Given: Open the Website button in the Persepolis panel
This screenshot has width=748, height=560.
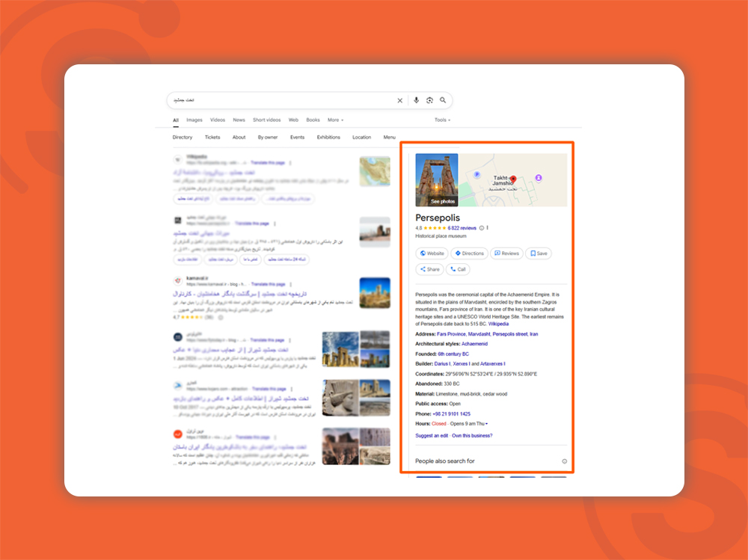Looking at the screenshot, I should pyautogui.click(x=432, y=253).
